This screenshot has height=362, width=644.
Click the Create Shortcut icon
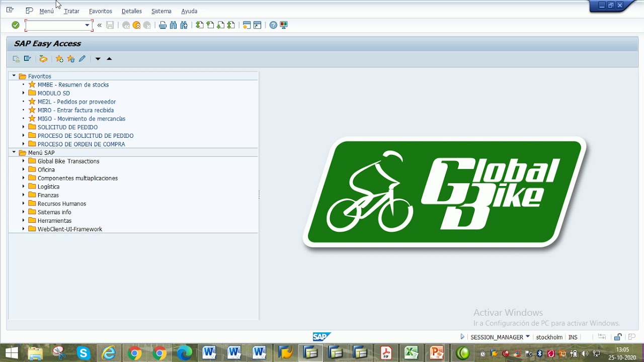click(257, 25)
